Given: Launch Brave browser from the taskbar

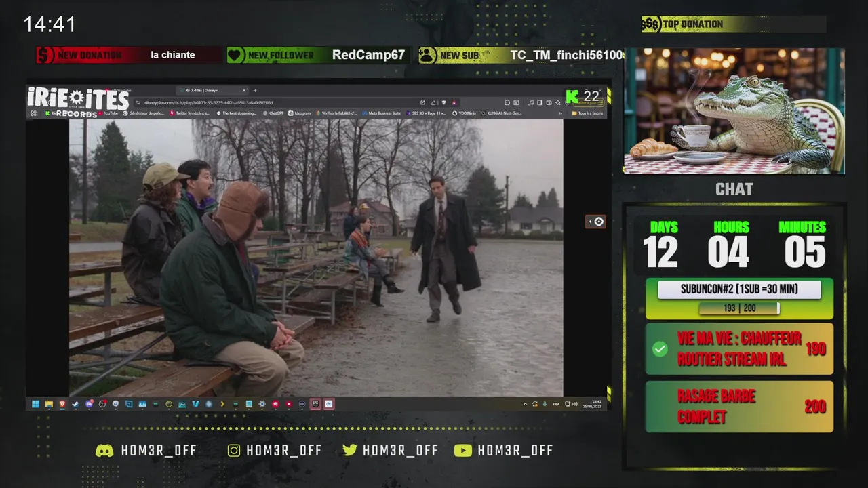Looking at the screenshot, I should [x=62, y=404].
